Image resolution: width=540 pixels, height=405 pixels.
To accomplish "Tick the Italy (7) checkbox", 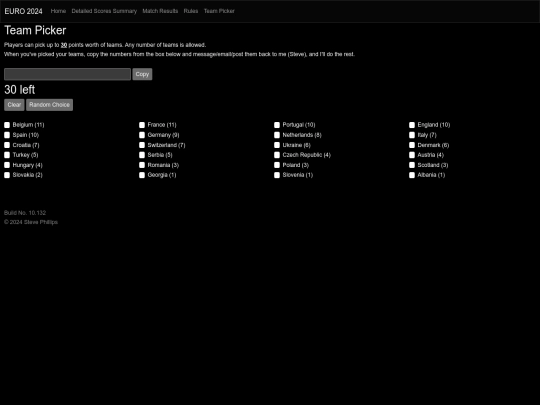I will (x=412, y=135).
